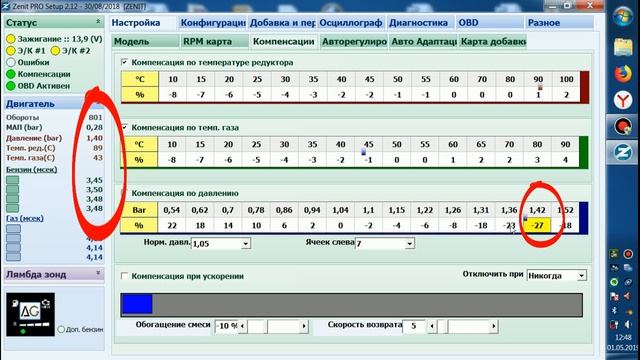This screenshot has width=640, height=360.
Task: Open the Ячеек слева dropdown
Action: tap(409, 244)
